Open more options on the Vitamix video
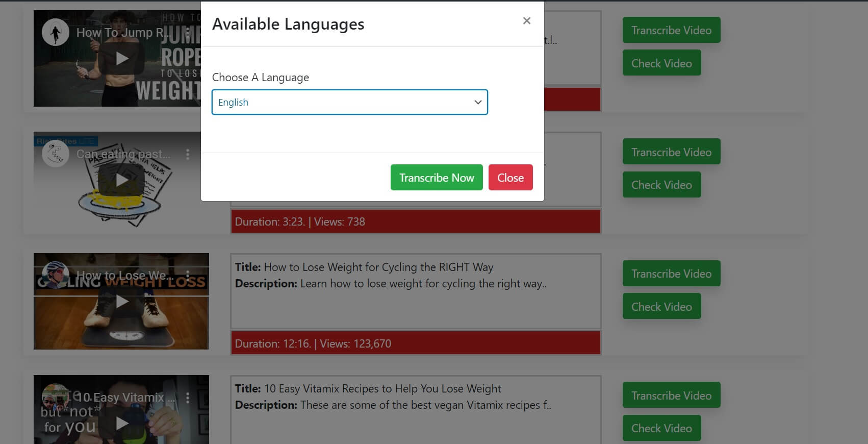The width and height of the screenshot is (868, 444). tap(188, 397)
